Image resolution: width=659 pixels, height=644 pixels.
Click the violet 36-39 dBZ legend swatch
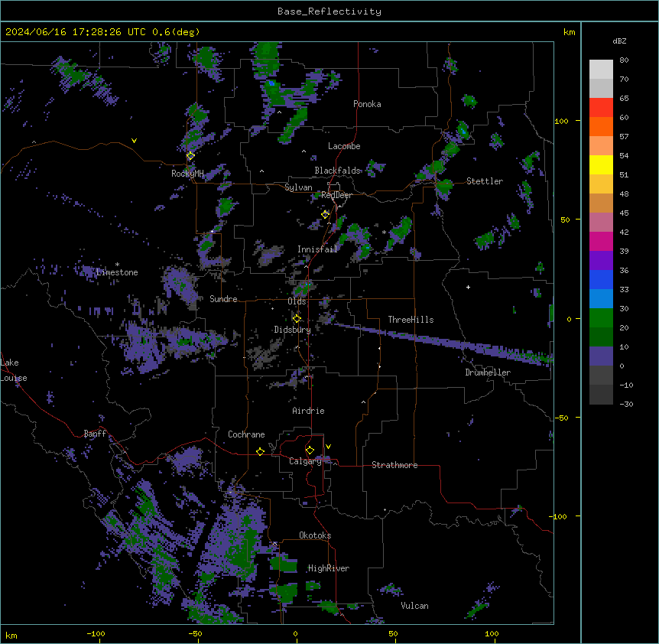pyautogui.click(x=601, y=260)
